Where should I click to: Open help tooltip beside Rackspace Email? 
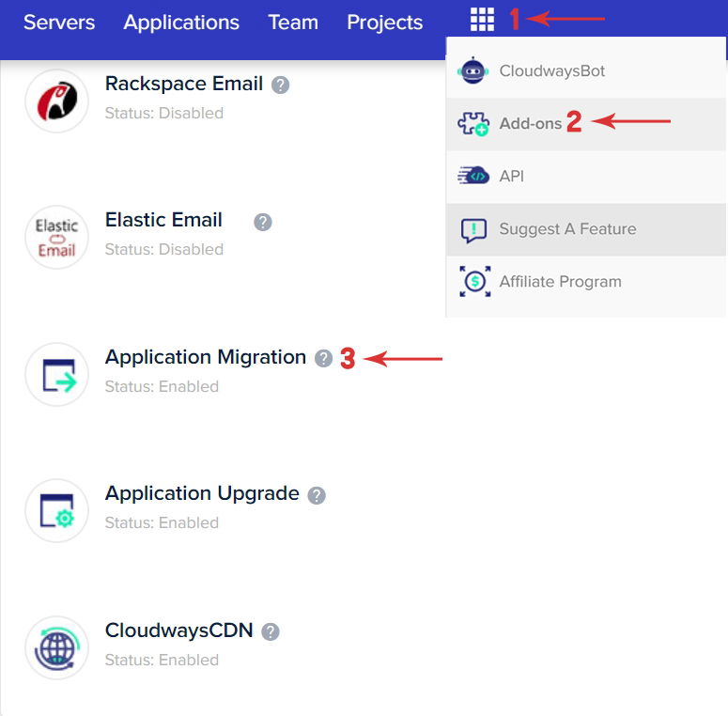(281, 85)
